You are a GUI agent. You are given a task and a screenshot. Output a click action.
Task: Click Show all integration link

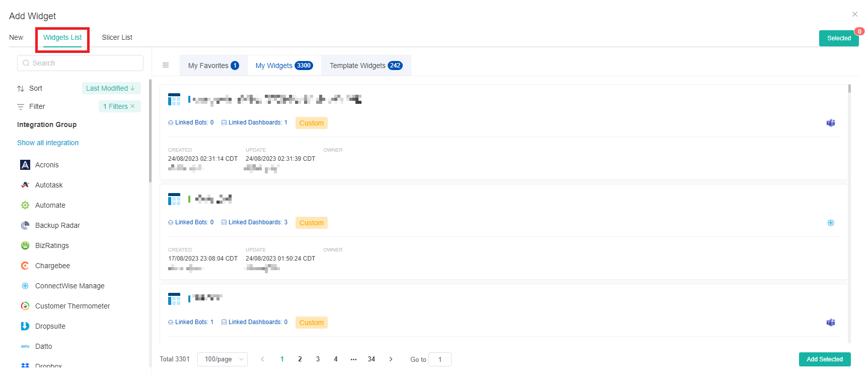tap(48, 143)
